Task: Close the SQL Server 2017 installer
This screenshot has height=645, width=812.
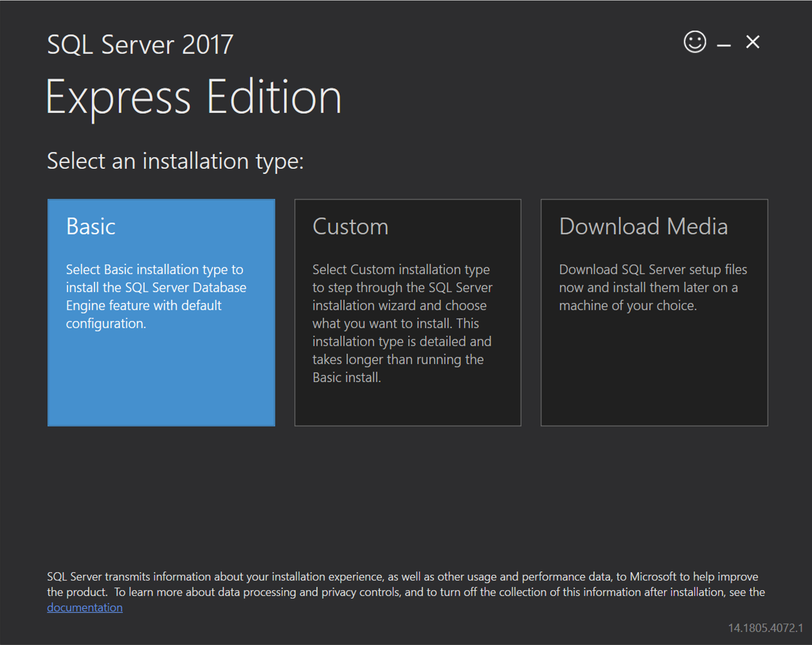Action: 752,42
